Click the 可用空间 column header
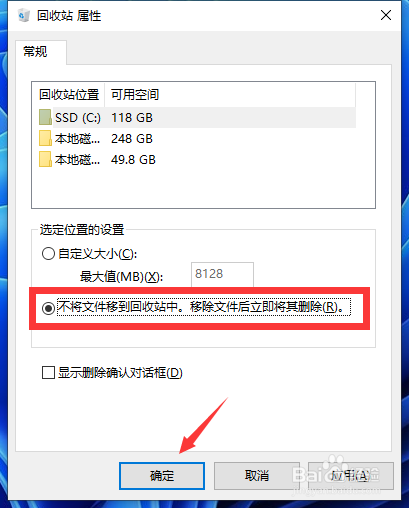This screenshot has height=508, width=409. pyautogui.click(x=135, y=95)
